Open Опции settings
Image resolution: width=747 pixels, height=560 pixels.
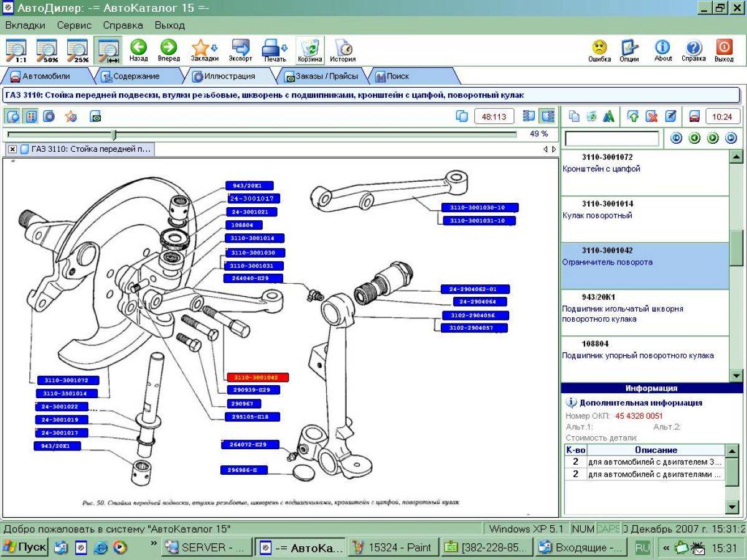tap(629, 50)
